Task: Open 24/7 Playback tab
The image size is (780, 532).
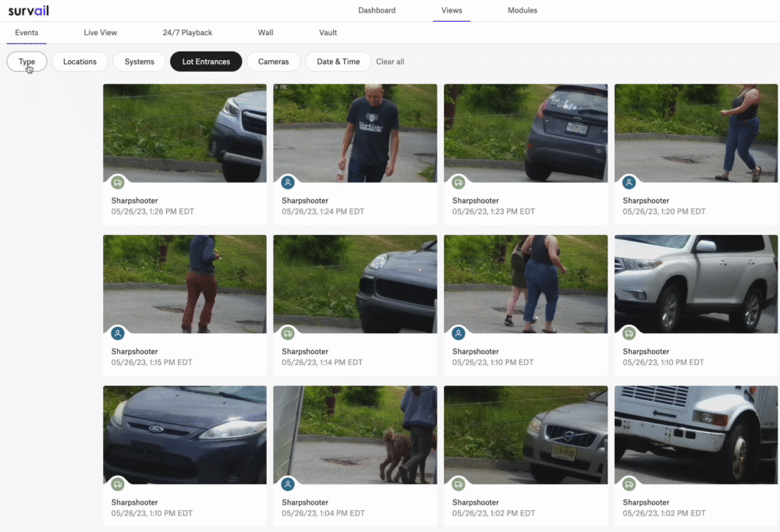Action: coord(187,33)
